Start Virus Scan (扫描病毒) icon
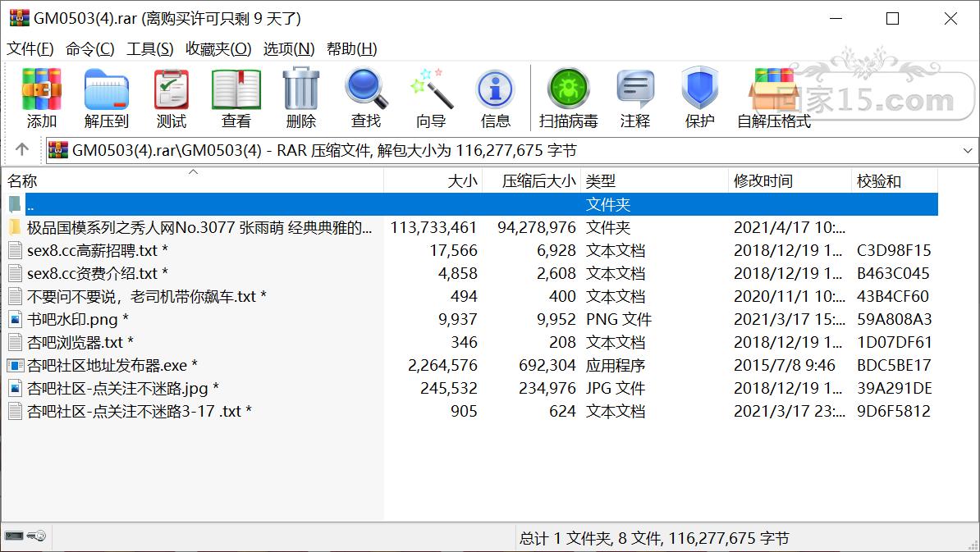980x552 pixels. coord(568,89)
